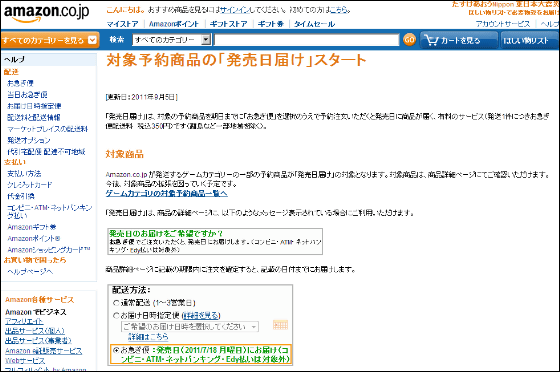Click the 発売日のお届けをご希望ですか？ message box

(215, 242)
